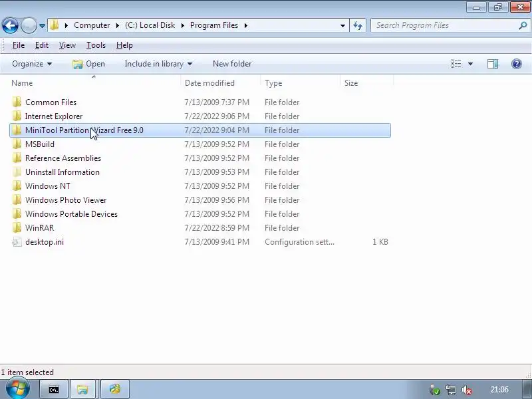
Task: Open address bar previous locations dropdown
Action: point(342,26)
